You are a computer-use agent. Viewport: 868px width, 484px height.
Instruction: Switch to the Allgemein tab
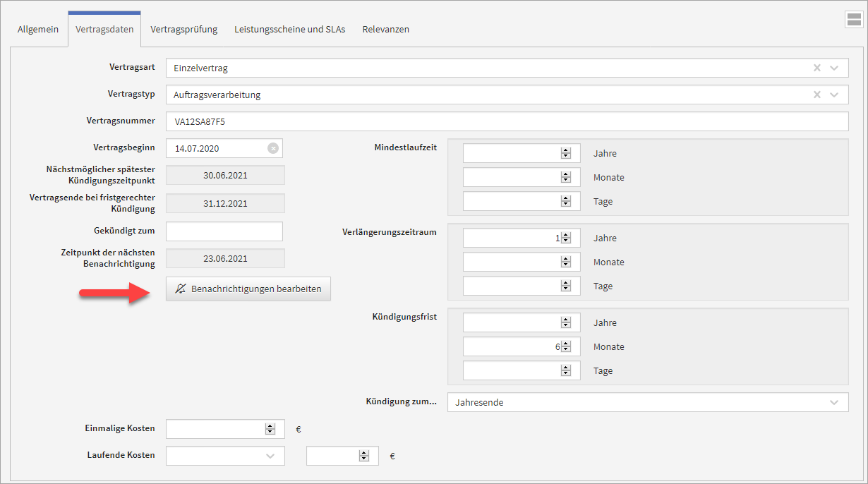[38, 30]
